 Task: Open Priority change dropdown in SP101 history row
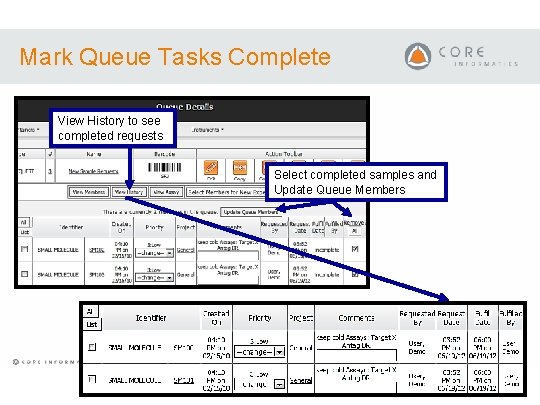pos(259,384)
